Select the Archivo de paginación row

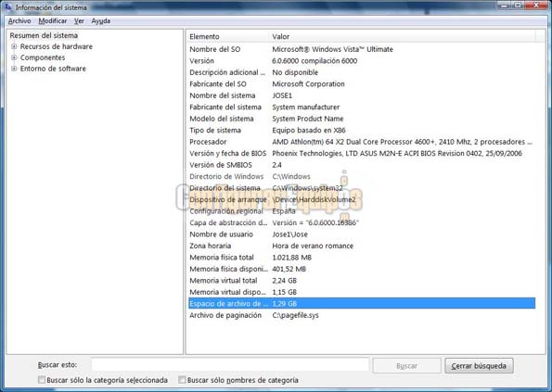(x=362, y=315)
